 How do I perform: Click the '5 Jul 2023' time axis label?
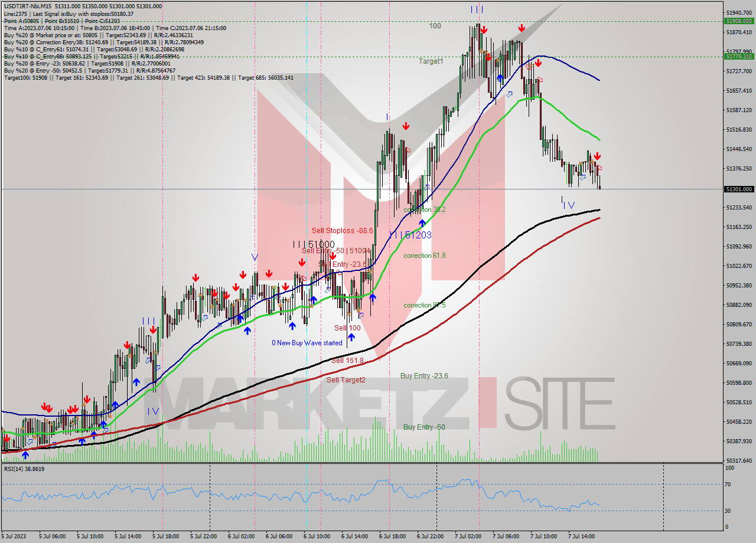tap(14, 537)
